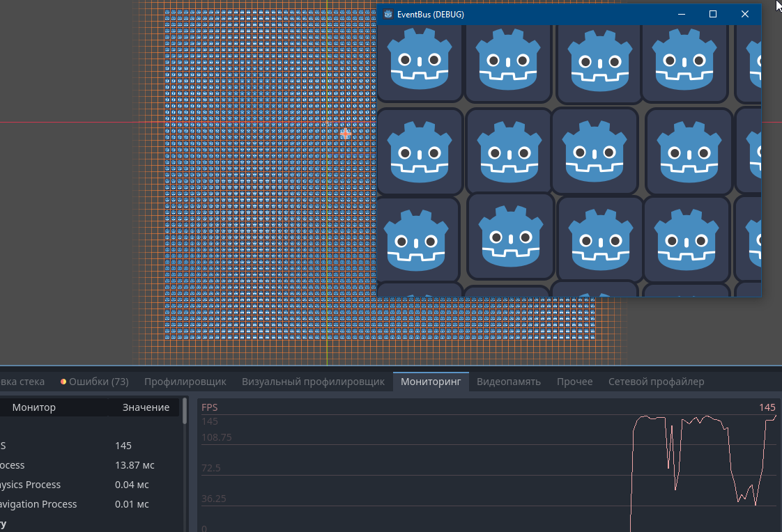Click the monitor list vertical scrollbar
Screen dimensions: 782x532
pyautogui.click(x=185, y=411)
